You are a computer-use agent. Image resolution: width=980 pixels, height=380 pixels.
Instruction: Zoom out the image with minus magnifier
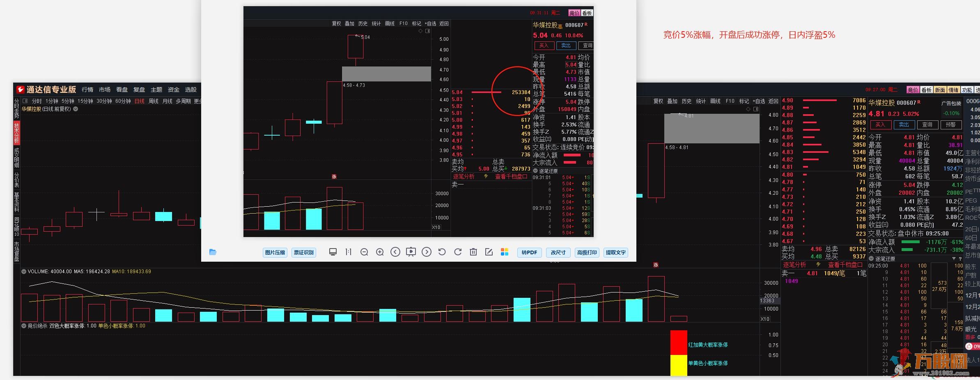pyautogui.click(x=364, y=252)
